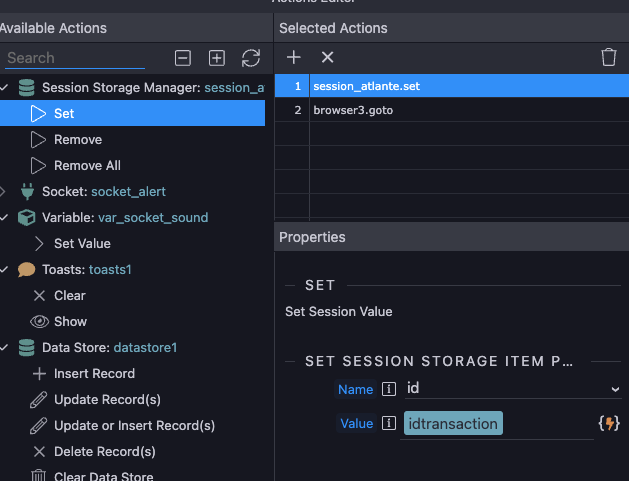Image resolution: width=629 pixels, height=481 pixels.
Task: Click the trash icon beside Clear Data Store
Action: (39, 476)
